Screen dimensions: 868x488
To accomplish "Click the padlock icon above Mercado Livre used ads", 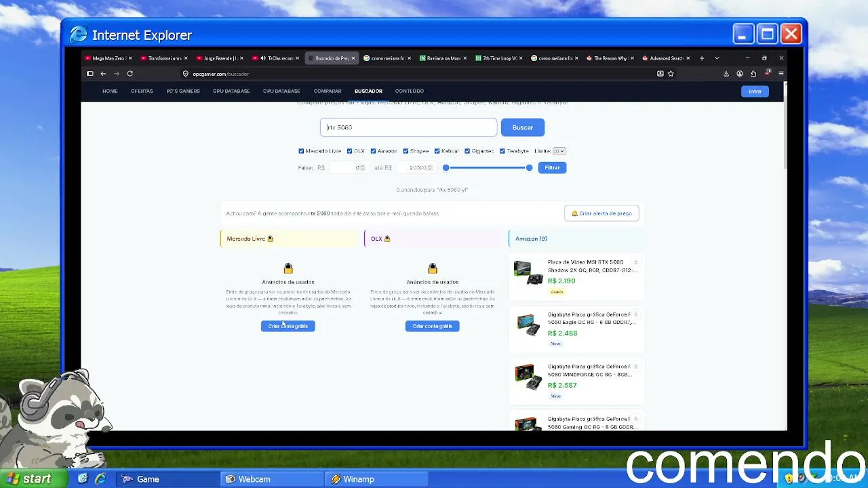I will (288, 268).
